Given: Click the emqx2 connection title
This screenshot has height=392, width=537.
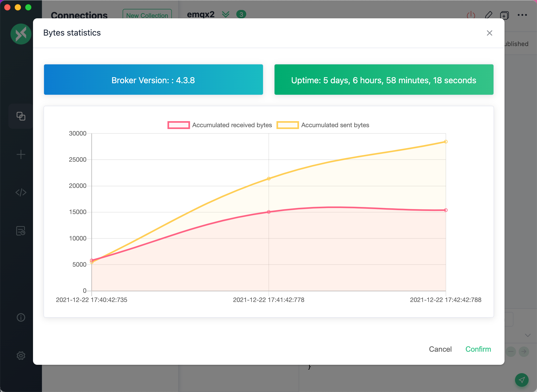Looking at the screenshot, I should (x=201, y=14).
